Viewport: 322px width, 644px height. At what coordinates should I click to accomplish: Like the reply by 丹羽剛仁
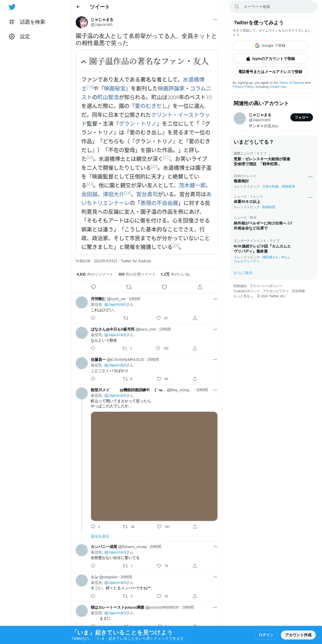(158, 318)
